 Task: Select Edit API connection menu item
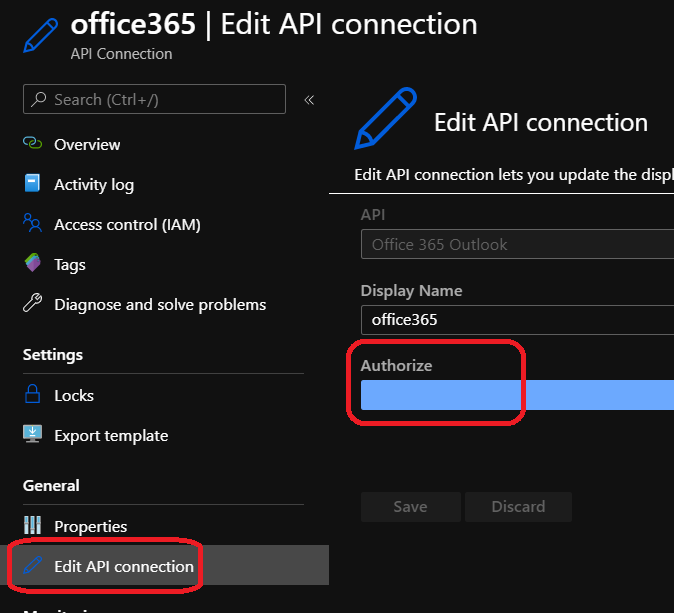(x=124, y=567)
